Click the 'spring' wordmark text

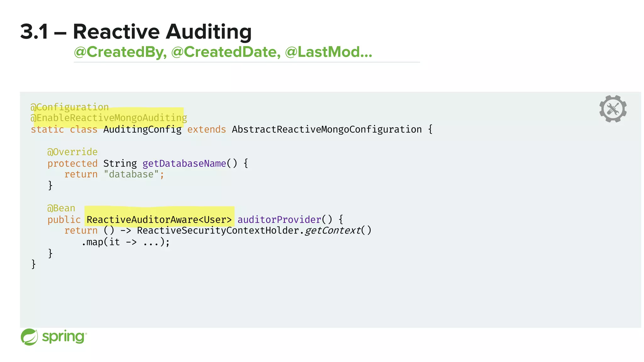click(x=64, y=337)
